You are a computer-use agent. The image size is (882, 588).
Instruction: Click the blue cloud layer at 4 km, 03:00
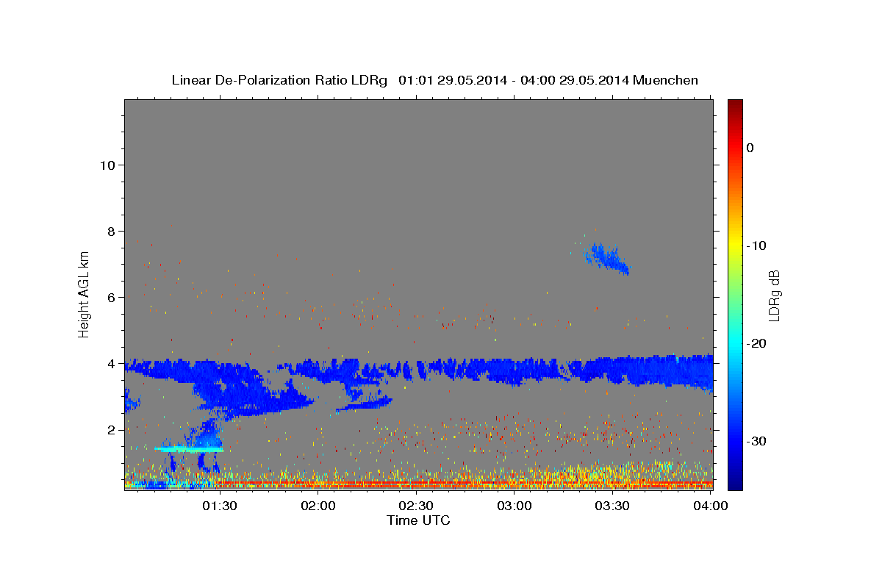pyautogui.click(x=514, y=370)
